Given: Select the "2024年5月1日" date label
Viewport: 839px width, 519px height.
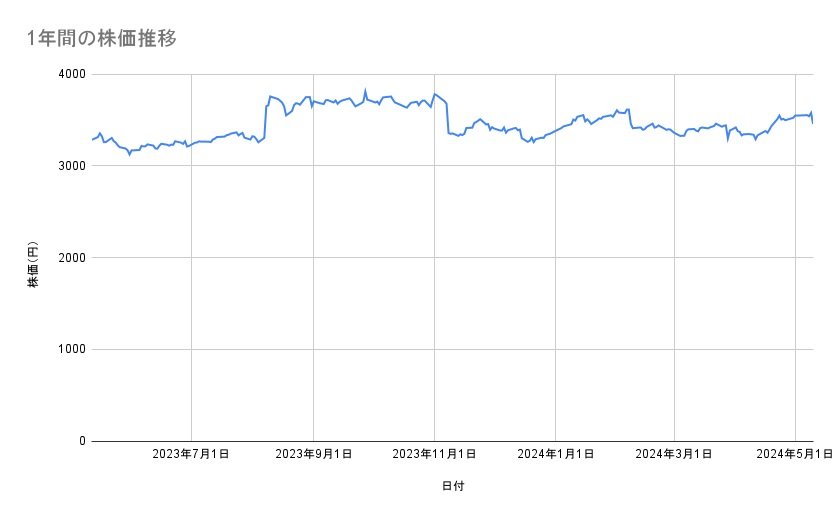Looking at the screenshot, I should pyautogui.click(x=795, y=455).
